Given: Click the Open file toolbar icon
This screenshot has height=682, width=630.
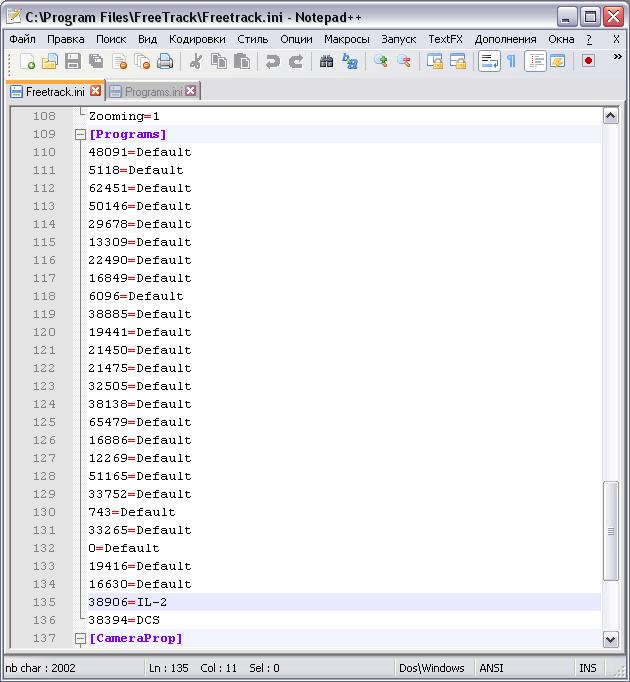Looking at the screenshot, I should tap(50, 61).
